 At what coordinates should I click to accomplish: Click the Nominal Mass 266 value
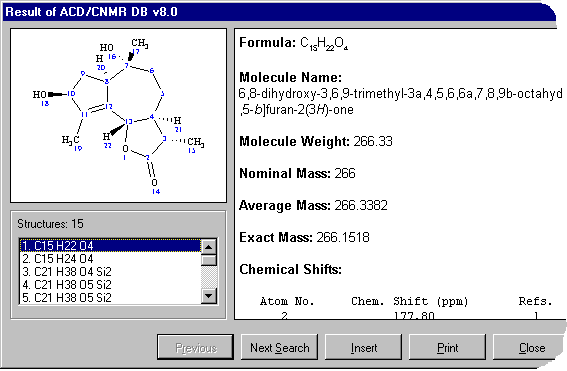(345, 173)
